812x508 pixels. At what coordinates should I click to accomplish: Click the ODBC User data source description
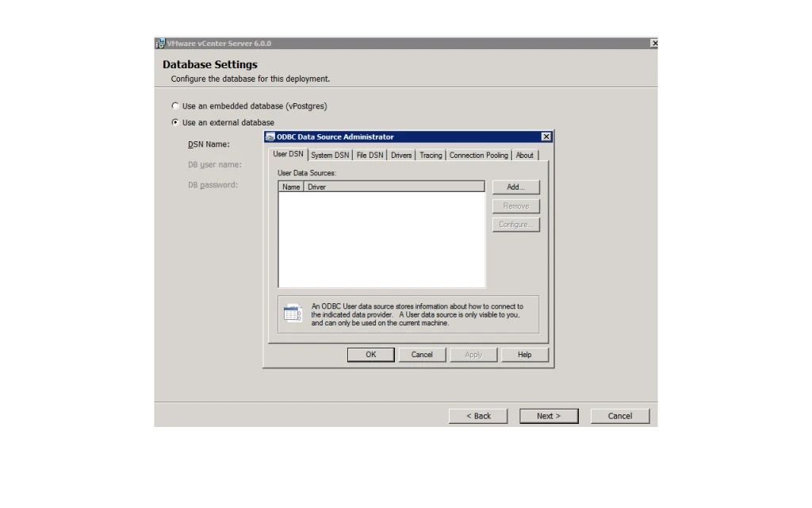[417, 314]
